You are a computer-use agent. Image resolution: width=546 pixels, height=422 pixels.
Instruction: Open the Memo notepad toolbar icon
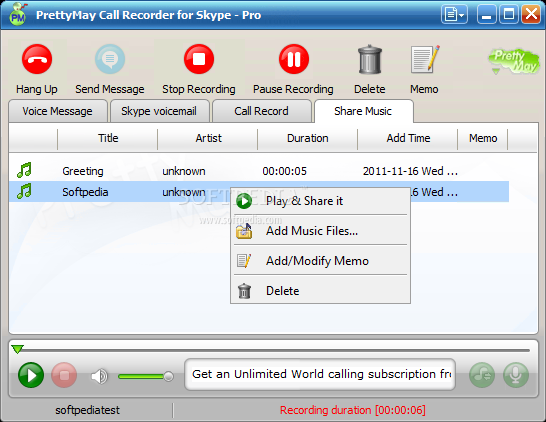tap(425, 59)
